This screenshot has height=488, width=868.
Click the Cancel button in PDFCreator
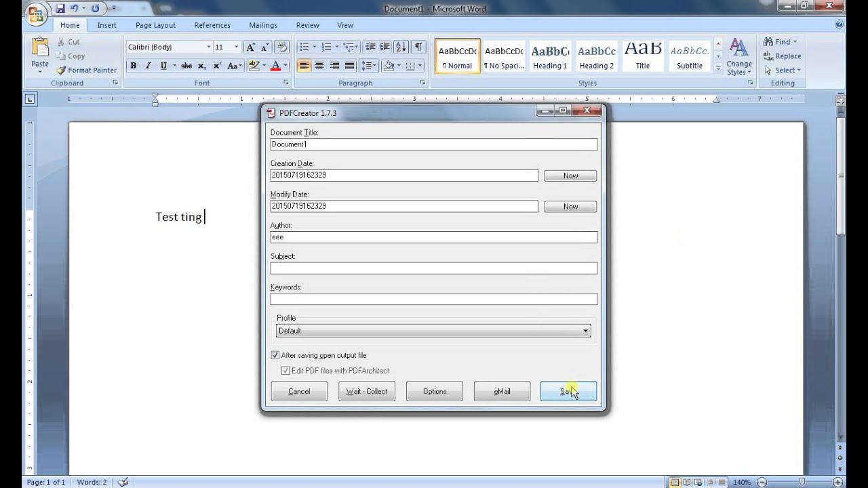[x=299, y=391]
